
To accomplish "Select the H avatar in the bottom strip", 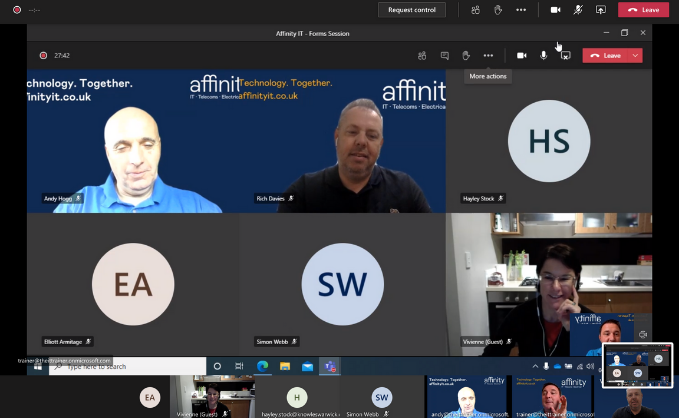I will 297,397.
